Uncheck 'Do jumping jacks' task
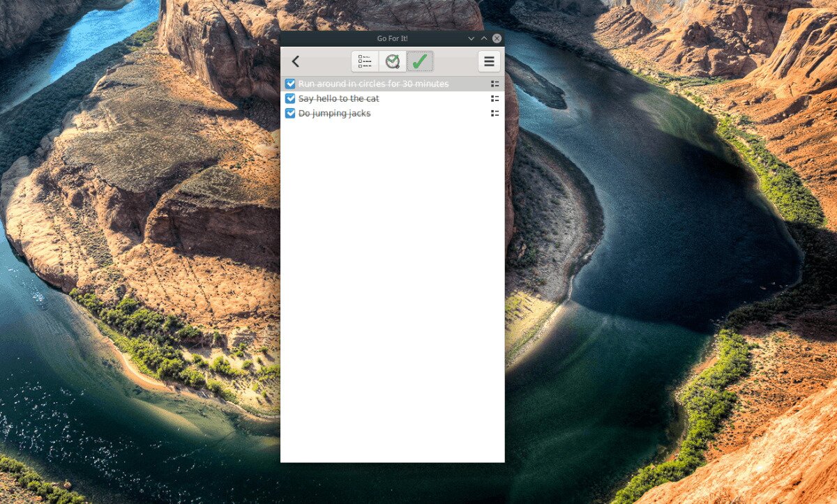This screenshot has height=504, width=837. [x=291, y=113]
